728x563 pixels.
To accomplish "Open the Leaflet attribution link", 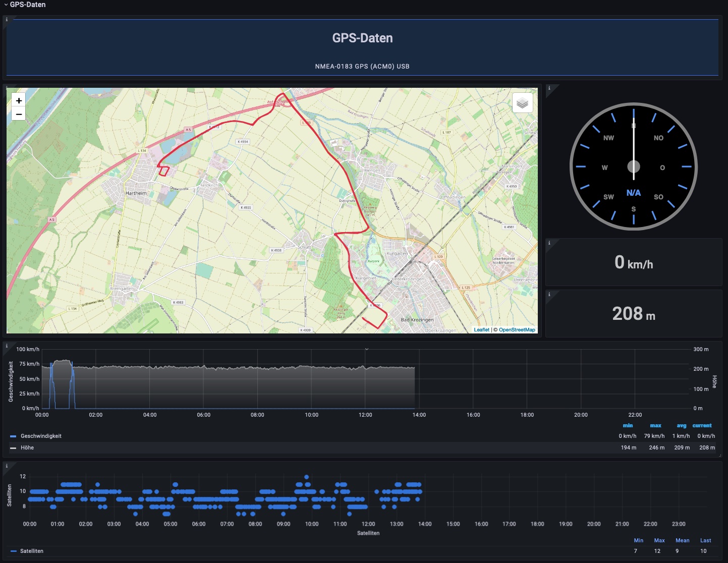I will click(x=481, y=330).
